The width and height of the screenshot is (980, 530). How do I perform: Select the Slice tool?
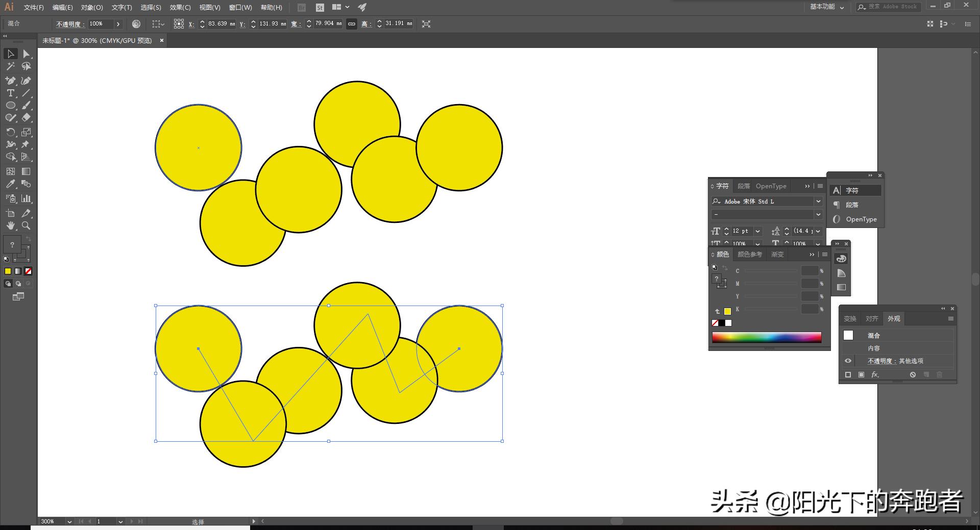coord(26,213)
